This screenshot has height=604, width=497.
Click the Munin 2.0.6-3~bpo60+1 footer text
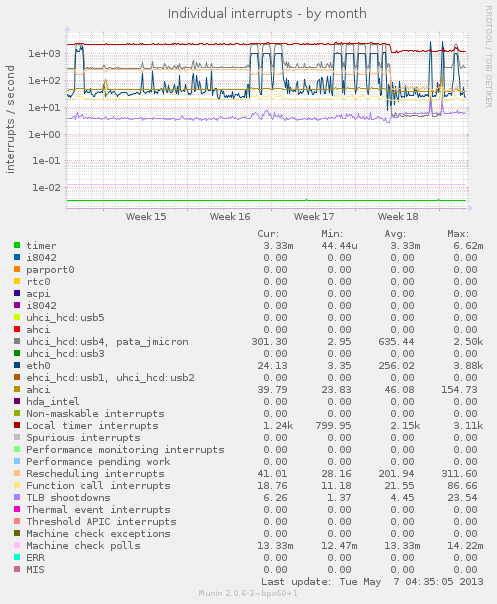tap(248, 593)
